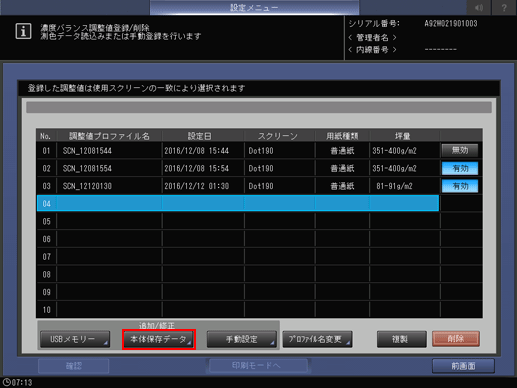Click the プロファイル名変更 button
This screenshot has height=388, width=517.
coord(317,339)
